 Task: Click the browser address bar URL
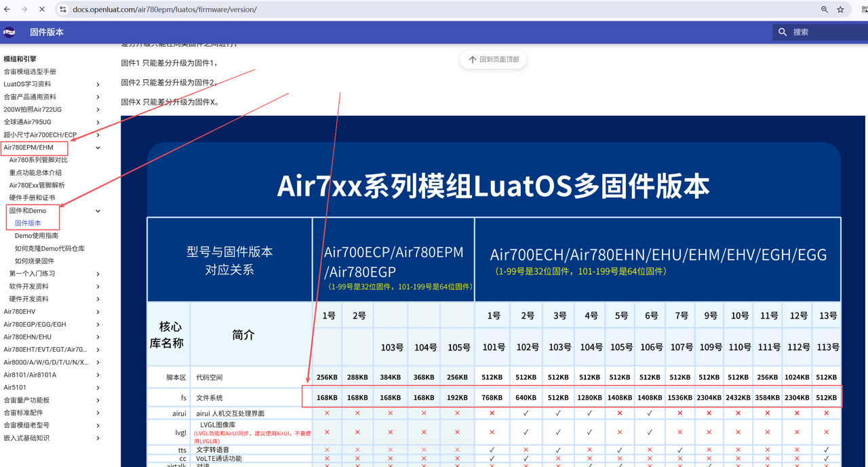(x=165, y=9)
